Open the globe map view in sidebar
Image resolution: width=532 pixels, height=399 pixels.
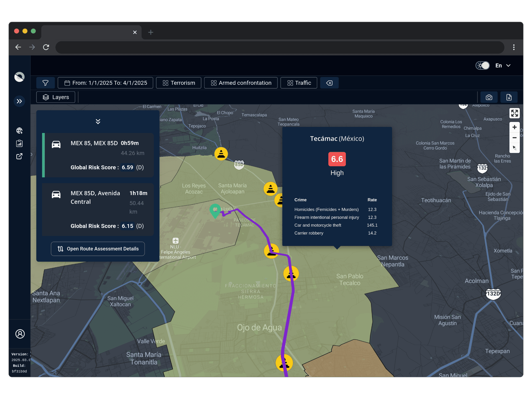[19, 131]
